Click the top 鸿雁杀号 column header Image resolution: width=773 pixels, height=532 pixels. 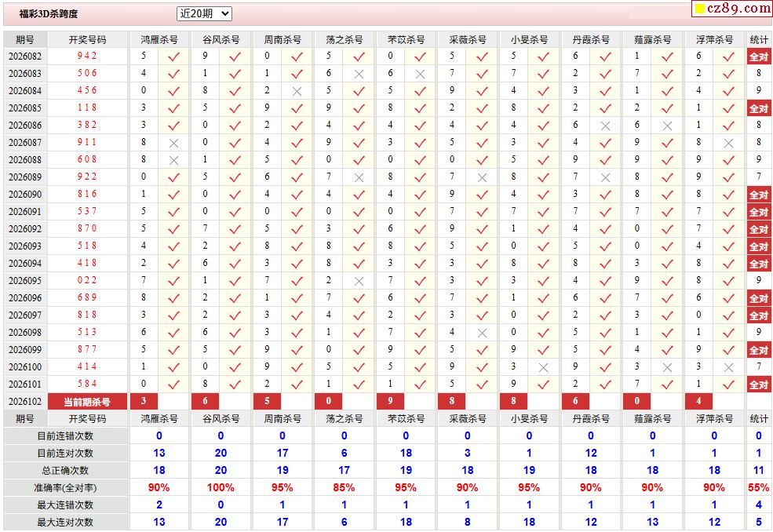159,39
